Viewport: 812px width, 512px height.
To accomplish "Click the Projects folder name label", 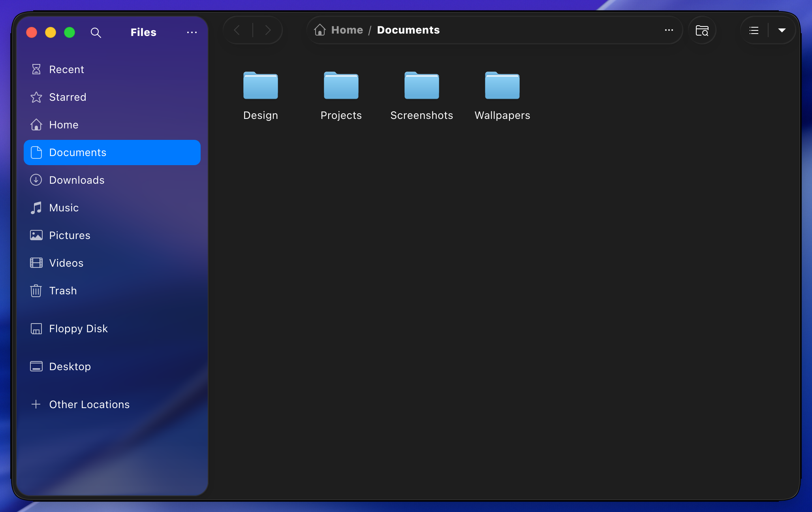I will (341, 115).
